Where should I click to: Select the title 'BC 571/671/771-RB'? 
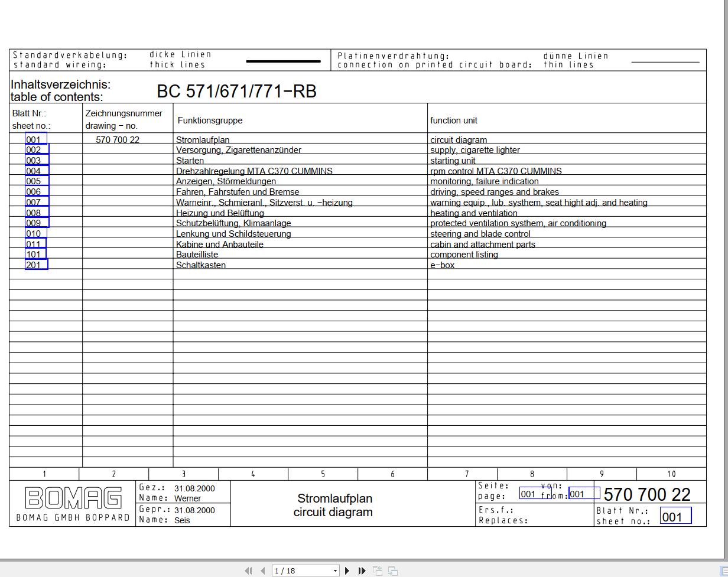(x=236, y=91)
